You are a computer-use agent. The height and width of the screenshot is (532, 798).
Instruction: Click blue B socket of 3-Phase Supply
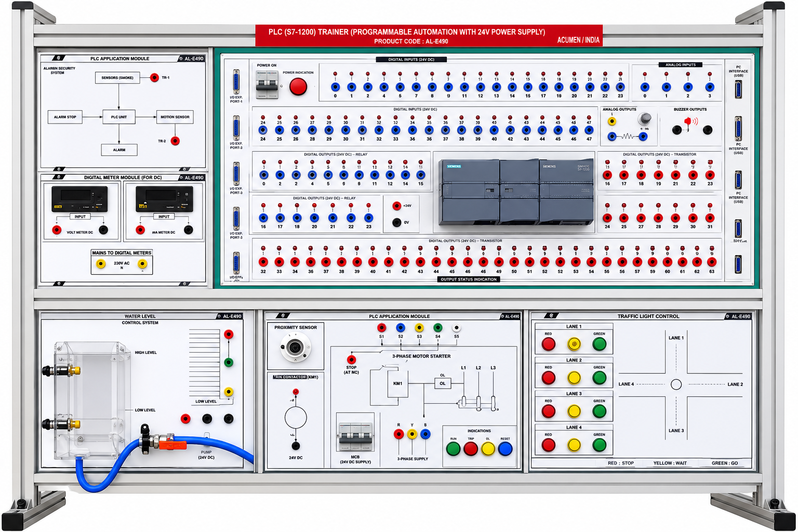[425, 434]
